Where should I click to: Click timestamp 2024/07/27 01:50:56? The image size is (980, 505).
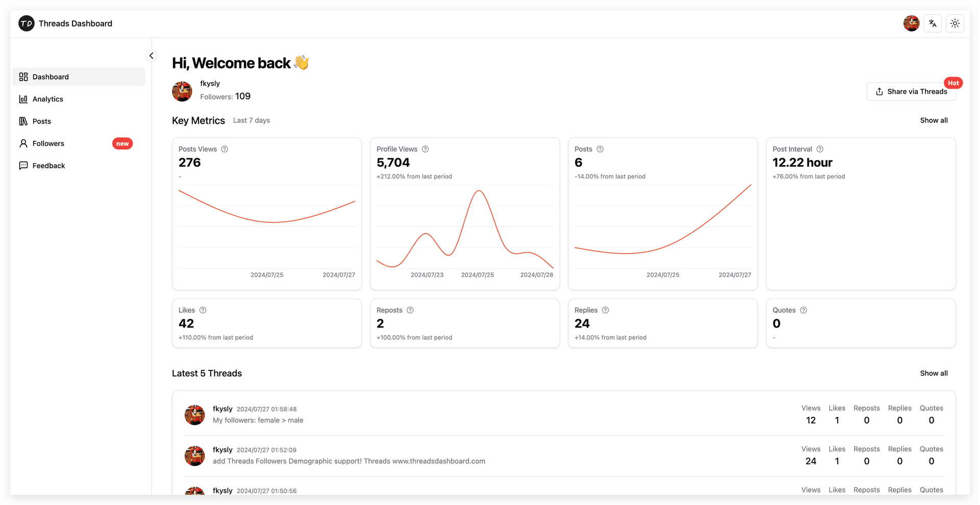(x=266, y=491)
